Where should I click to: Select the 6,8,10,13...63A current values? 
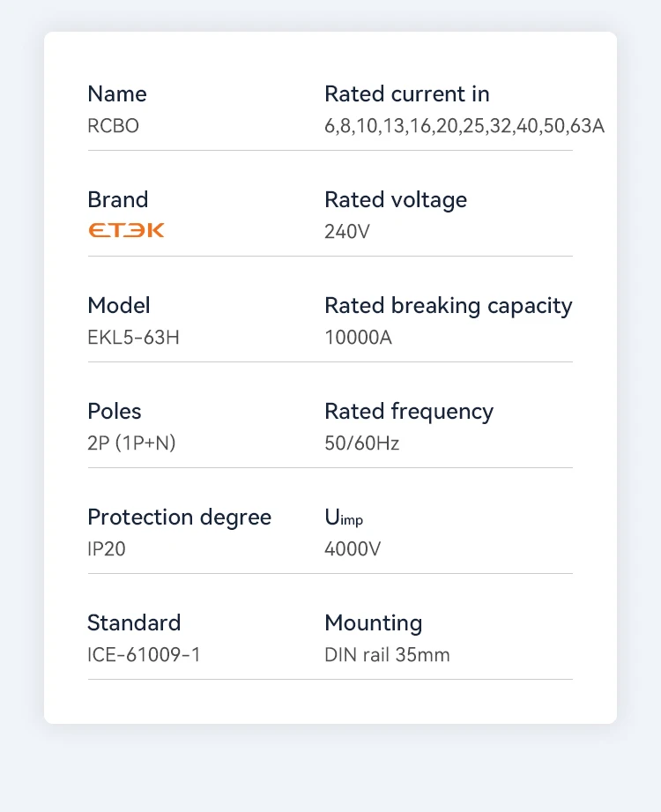pos(464,126)
